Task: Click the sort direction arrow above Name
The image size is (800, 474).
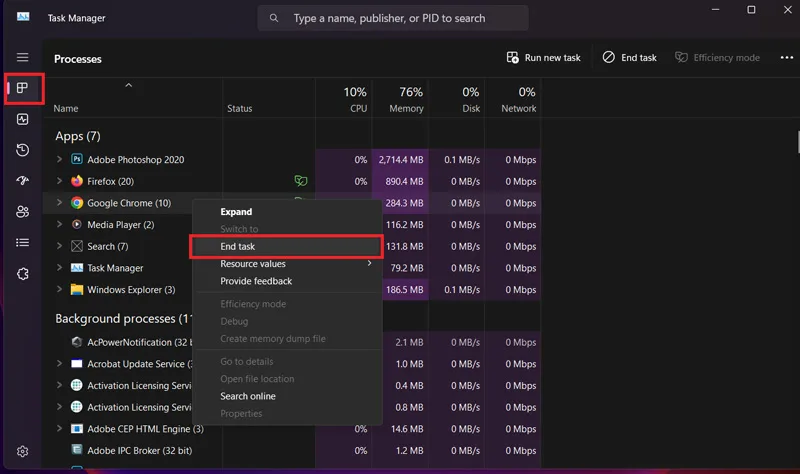Action: point(129,85)
